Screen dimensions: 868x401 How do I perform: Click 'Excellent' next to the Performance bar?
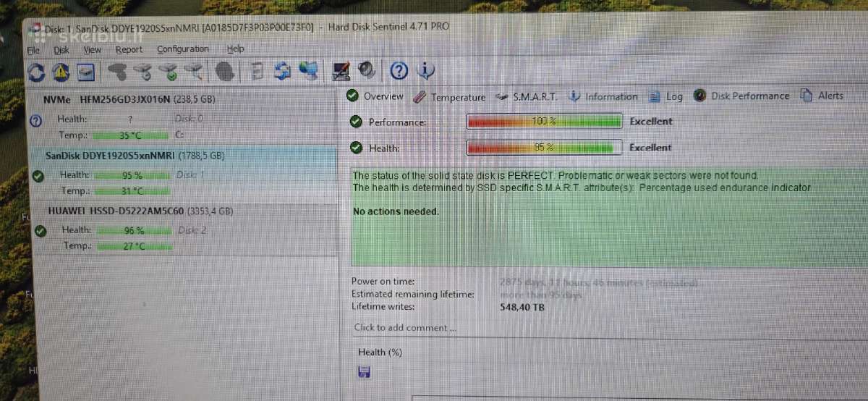[x=651, y=122]
